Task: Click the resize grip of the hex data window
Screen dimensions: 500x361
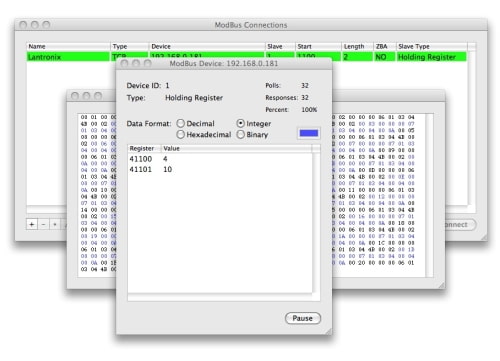Action: point(441,285)
